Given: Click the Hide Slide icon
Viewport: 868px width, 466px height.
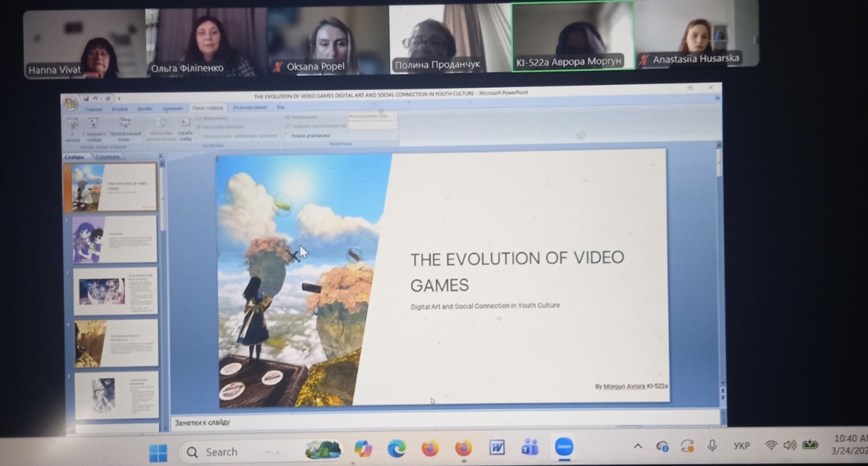Looking at the screenshot, I should tap(184, 123).
